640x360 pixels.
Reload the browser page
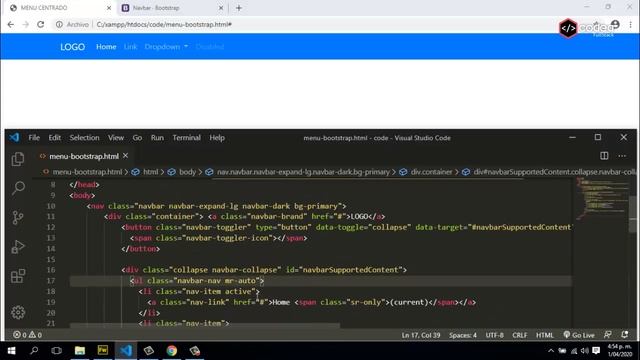pos(40,24)
